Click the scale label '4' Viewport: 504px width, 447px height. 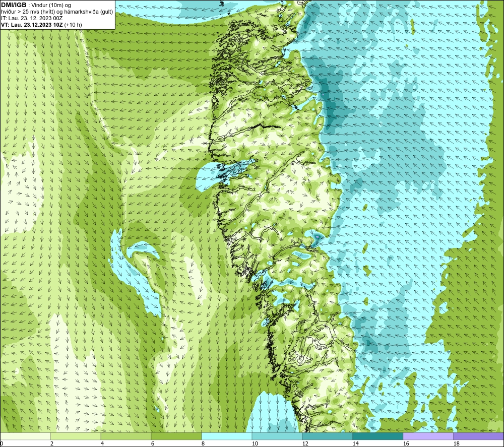click(102, 444)
